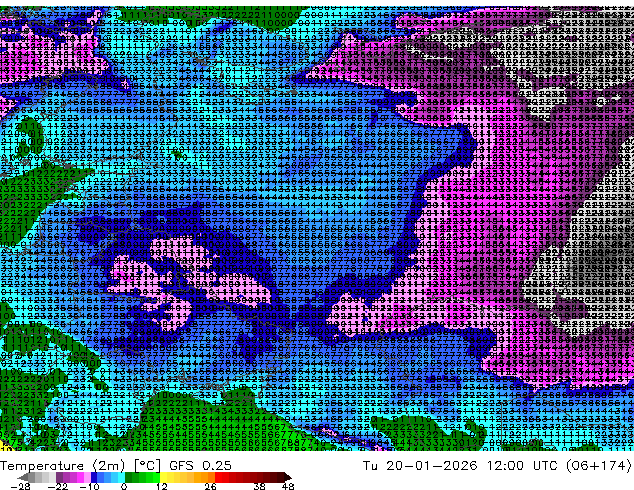634x490 pixels.
Task: Click the dark blue segment of color bar
Action: [x=94, y=477]
